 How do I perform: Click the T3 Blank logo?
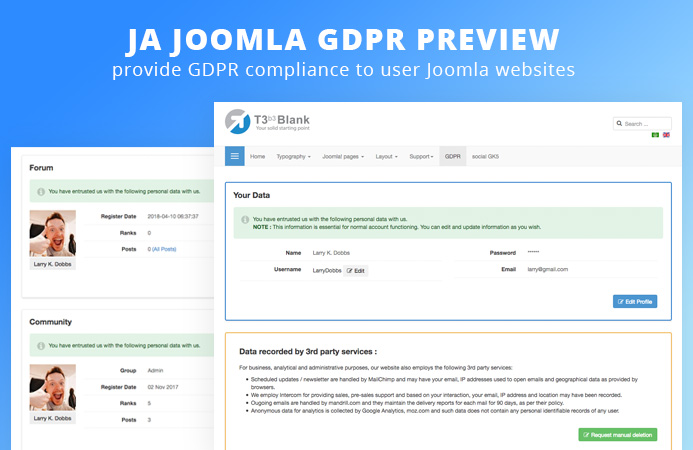click(267, 121)
